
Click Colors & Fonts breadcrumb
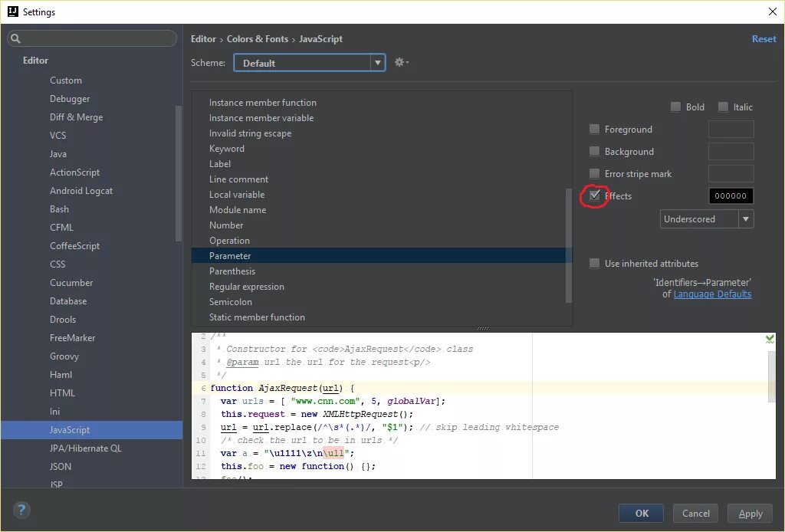click(258, 39)
